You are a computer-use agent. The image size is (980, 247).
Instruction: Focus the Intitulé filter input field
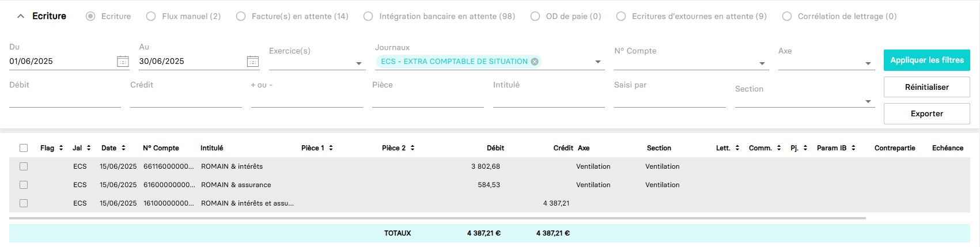point(548,100)
